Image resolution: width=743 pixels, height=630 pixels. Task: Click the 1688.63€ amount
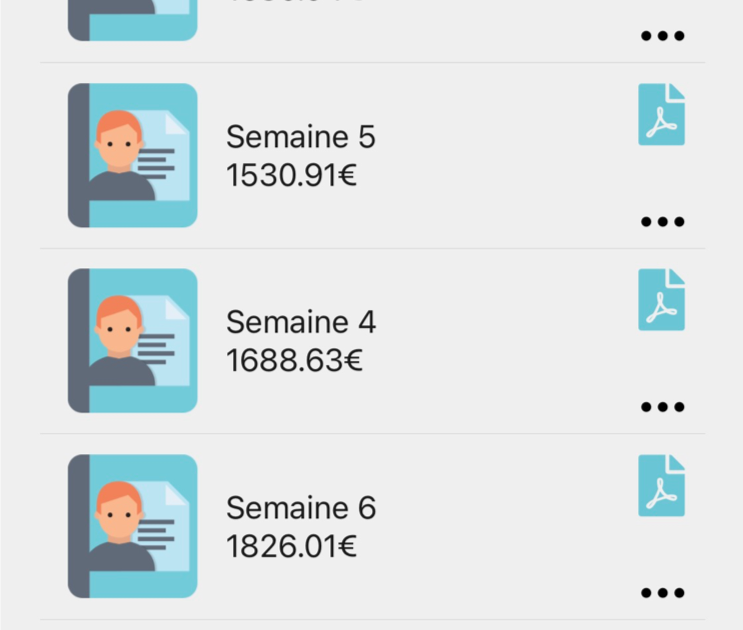point(294,360)
